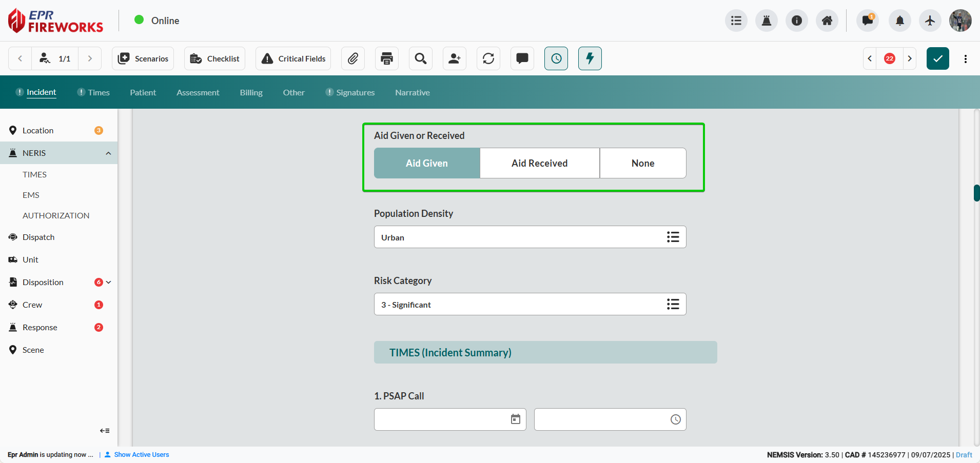Open the Population Density dropdown list
Screen dimensions: 980x463
[x=673, y=237]
